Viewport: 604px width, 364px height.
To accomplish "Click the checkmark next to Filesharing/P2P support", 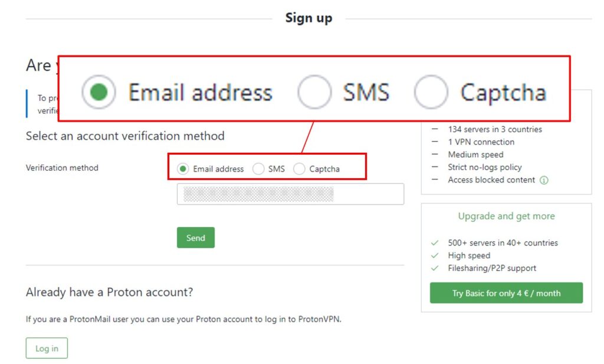I will (435, 268).
